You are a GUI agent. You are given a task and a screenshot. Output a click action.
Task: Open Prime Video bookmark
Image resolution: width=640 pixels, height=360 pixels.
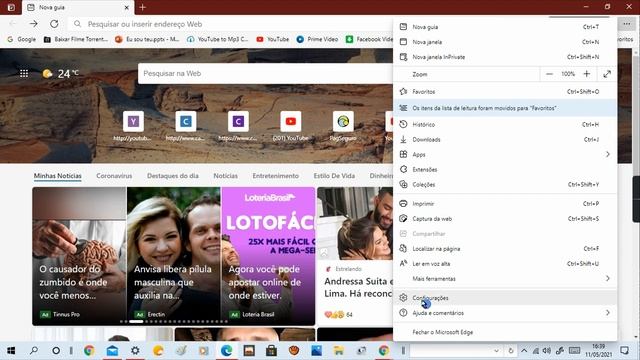[x=318, y=39]
